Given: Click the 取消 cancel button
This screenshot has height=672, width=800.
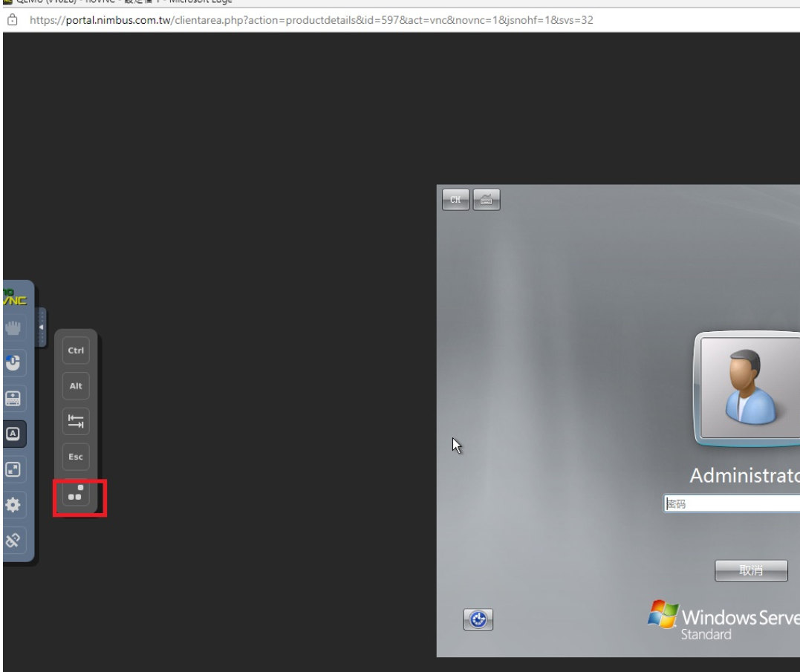Looking at the screenshot, I should (750, 570).
